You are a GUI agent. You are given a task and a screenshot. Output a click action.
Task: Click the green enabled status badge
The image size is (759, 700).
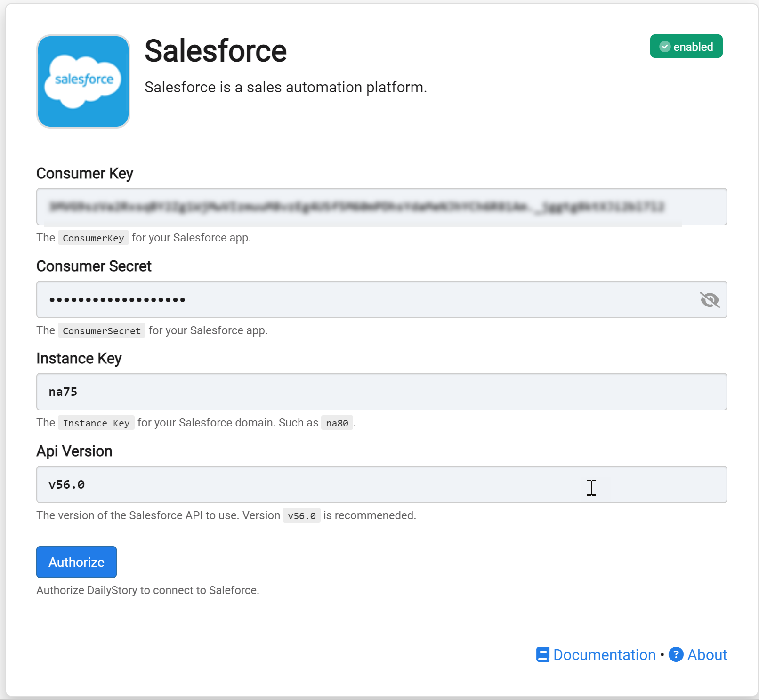point(686,47)
